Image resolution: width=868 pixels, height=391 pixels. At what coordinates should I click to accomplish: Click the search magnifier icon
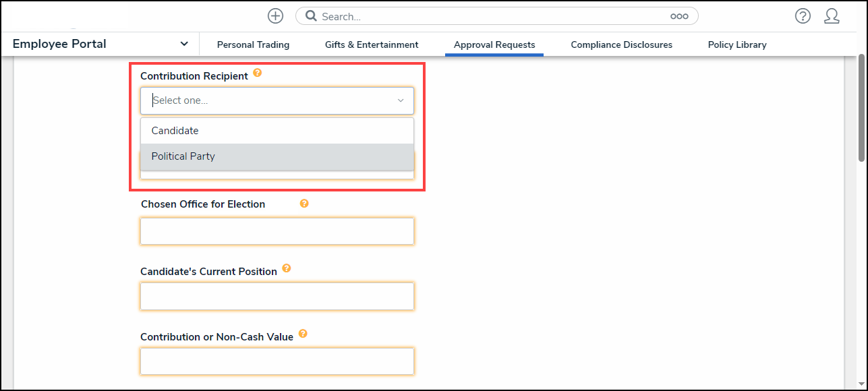pyautogui.click(x=310, y=16)
